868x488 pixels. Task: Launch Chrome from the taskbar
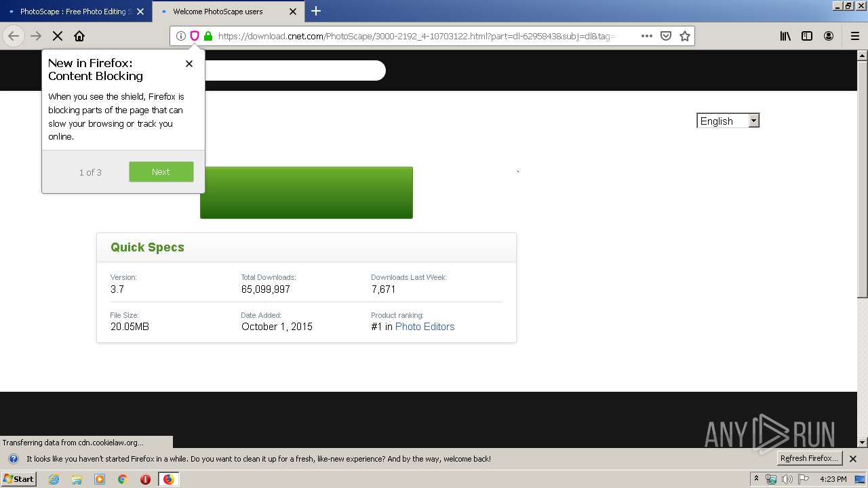123,479
